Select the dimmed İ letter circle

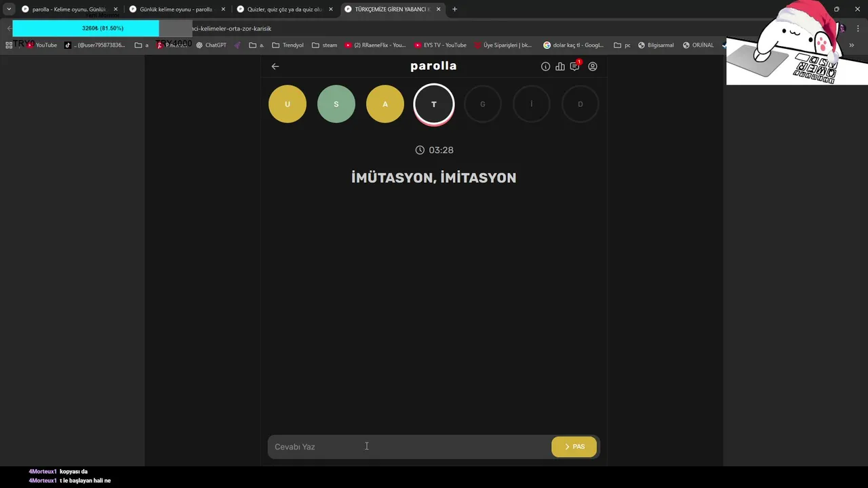click(532, 104)
